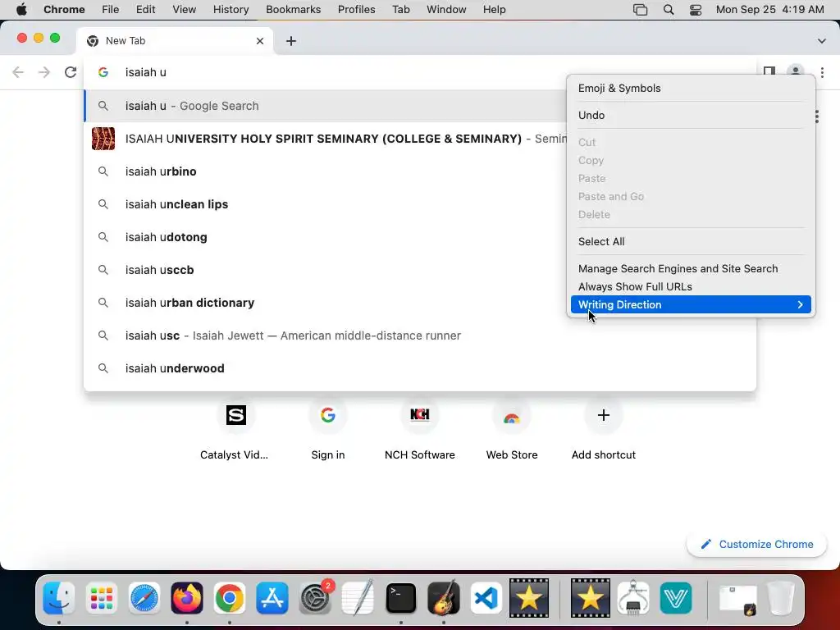Open Chrome's three-dot menu
The image size is (840, 630).
coord(822,72)
